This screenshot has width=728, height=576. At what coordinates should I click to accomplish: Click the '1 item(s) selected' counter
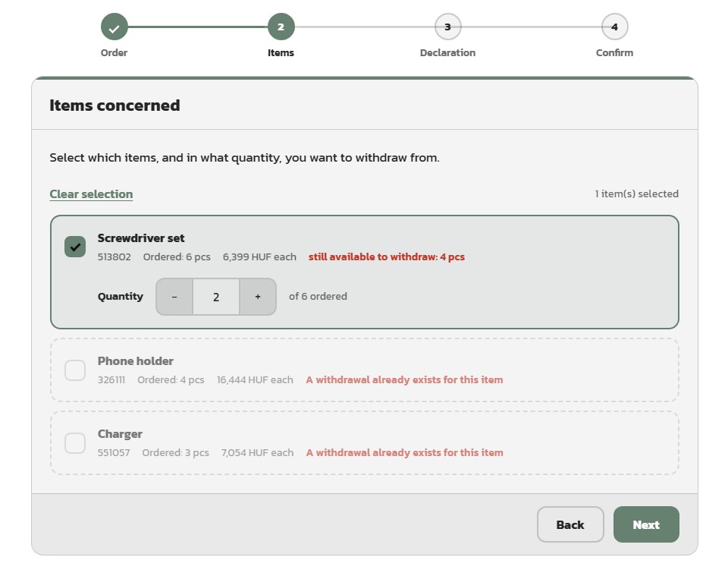636,194
